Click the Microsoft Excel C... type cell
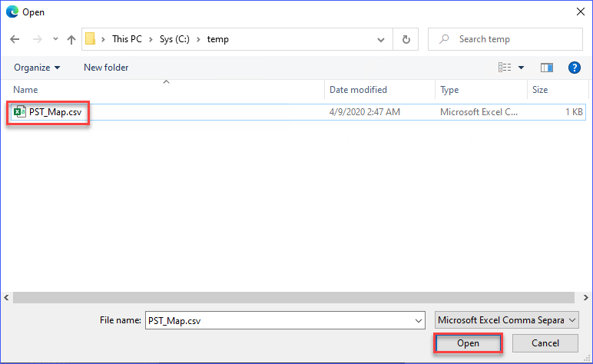Image resolution: width=593 pixels, height=364 pixels. [x=479, y=112]
